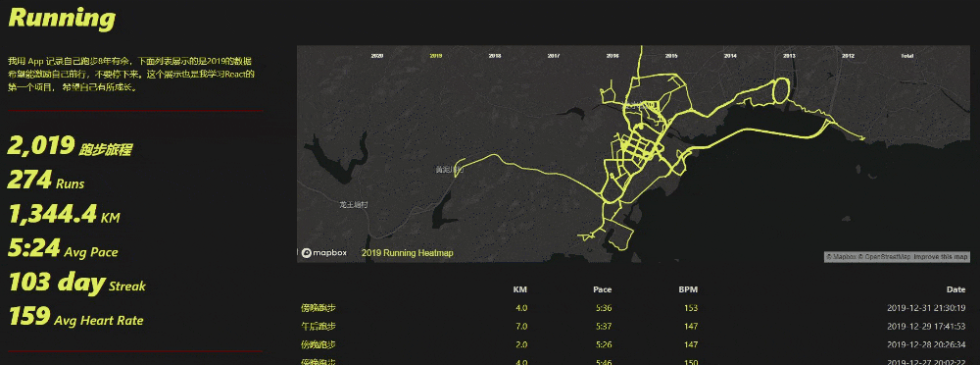Image resolution: width=980 pixels, height=365 pixels.
Task: Open the Improve this map link
Action: 941,257
